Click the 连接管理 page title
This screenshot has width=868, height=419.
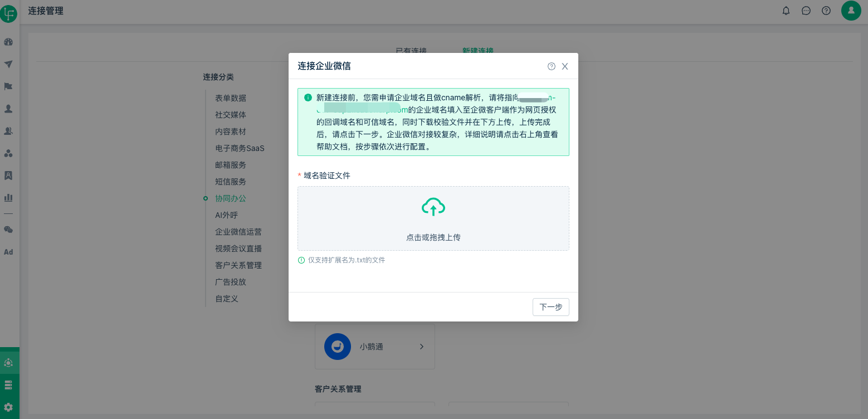46,11
